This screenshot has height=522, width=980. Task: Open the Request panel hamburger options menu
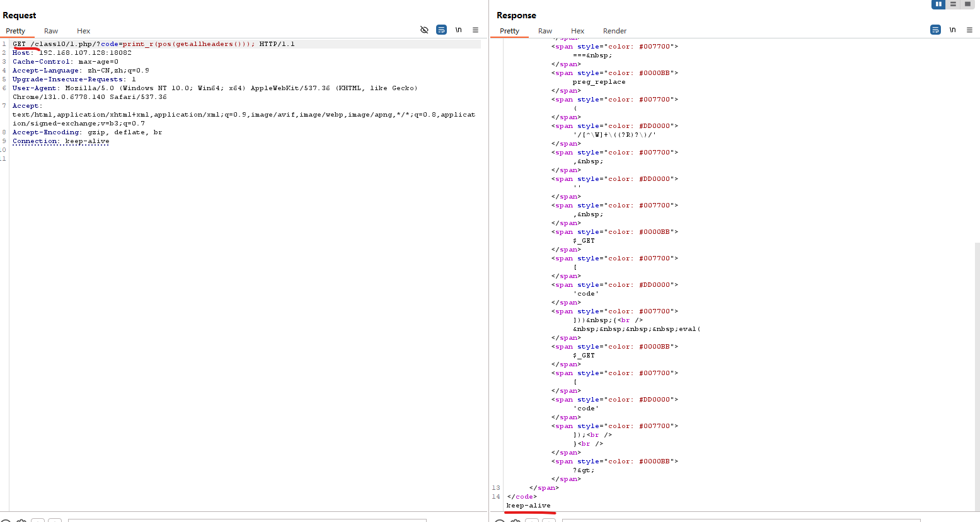pos(476,30)
